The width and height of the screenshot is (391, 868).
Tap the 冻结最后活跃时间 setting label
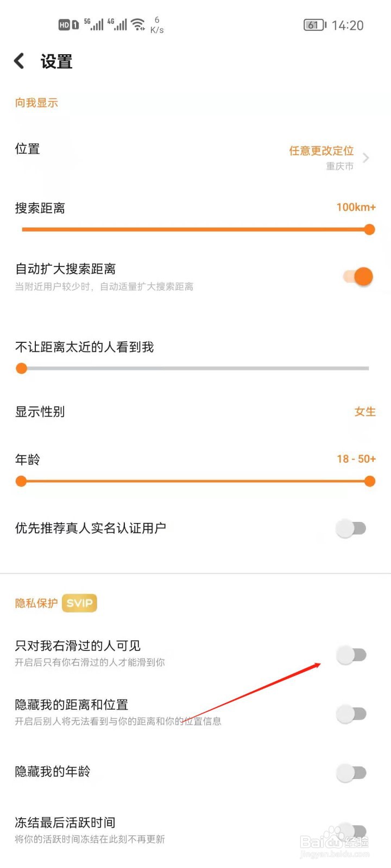(65, 822)
